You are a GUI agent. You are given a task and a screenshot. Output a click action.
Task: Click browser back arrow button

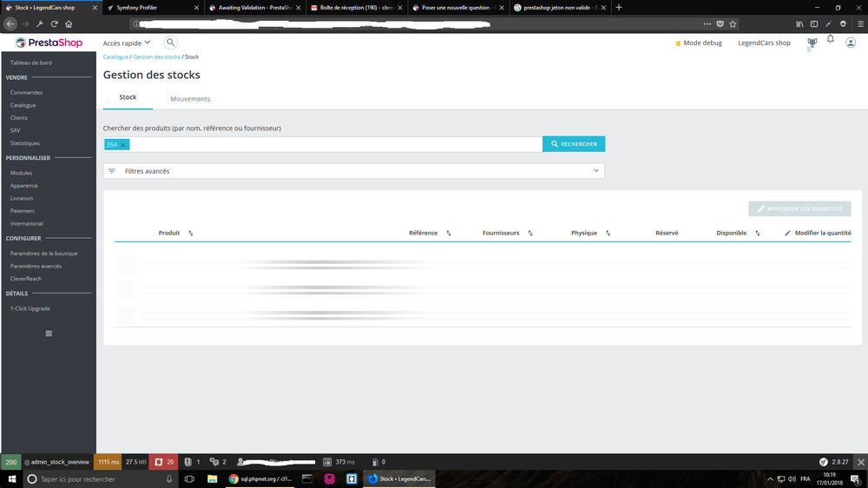pos(10,23)
